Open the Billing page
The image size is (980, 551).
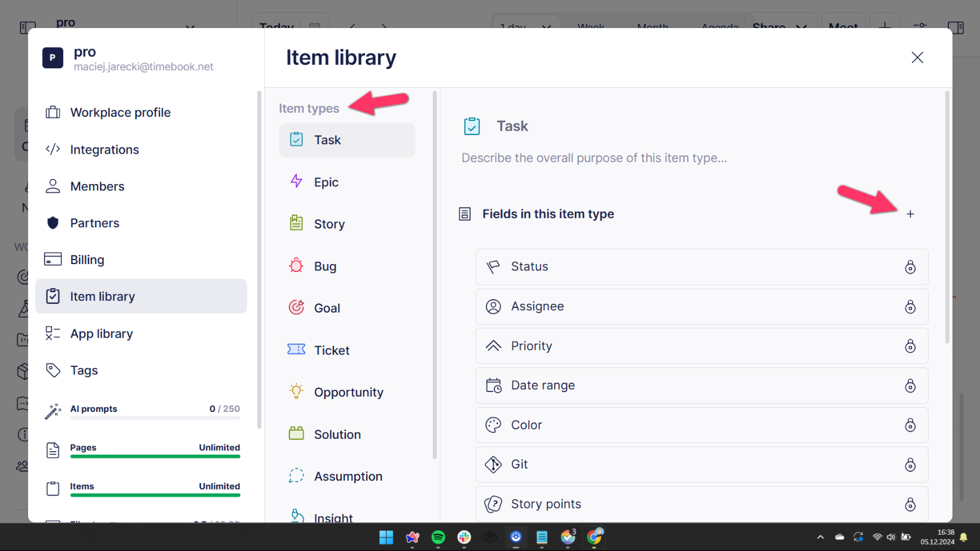87,260
